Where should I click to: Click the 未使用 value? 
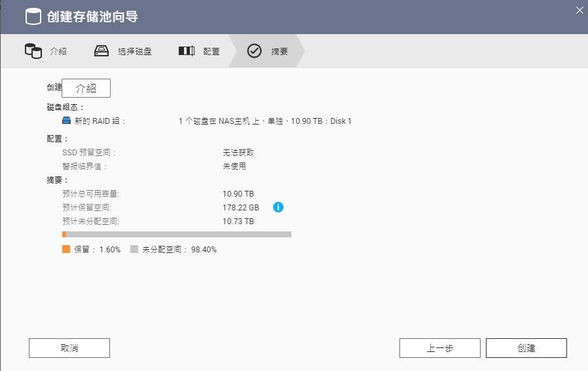pyautogui.click(x=234, y=166)
